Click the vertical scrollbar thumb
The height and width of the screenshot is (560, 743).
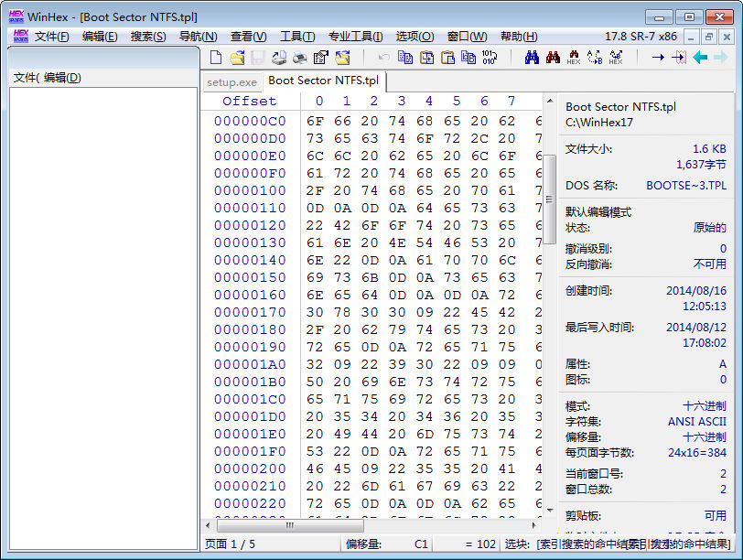[x=550, y=199]
